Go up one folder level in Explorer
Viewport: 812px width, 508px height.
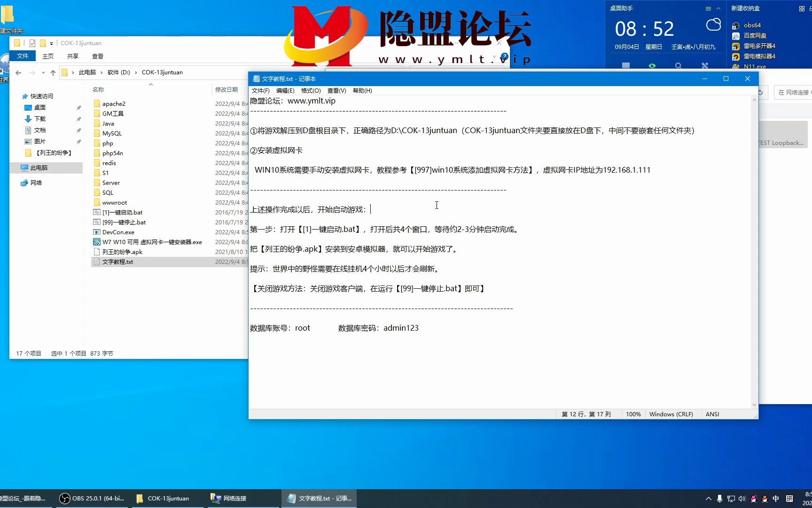coord(53,72)
